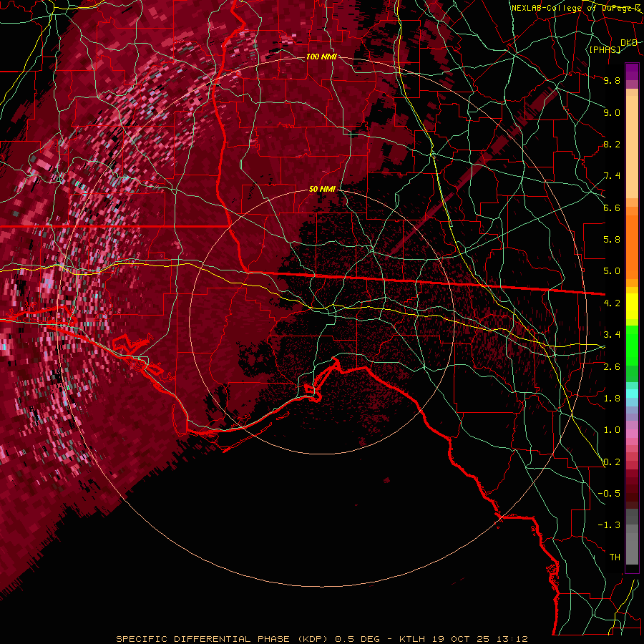Click the 2.6 legend value

(612, 367)
